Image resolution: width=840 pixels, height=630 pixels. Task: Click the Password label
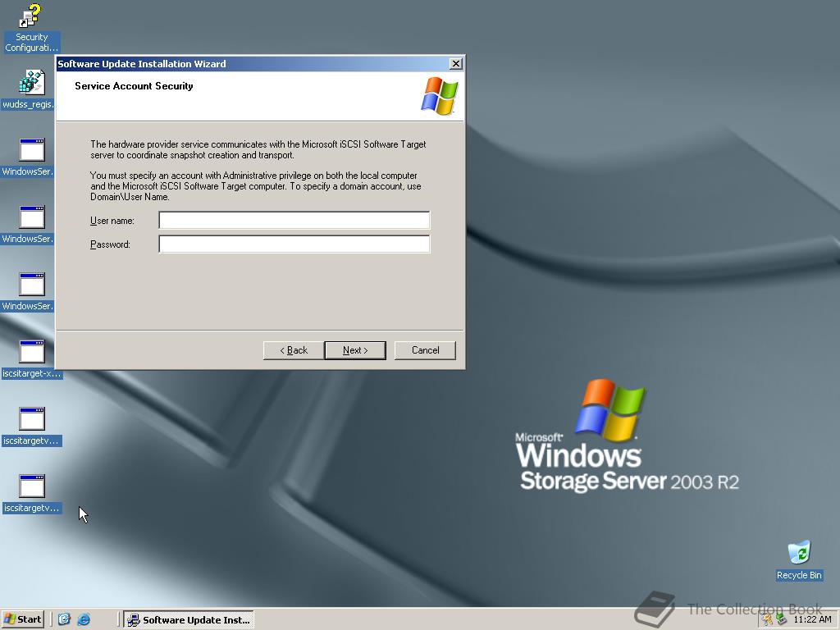tap(110, 244)
